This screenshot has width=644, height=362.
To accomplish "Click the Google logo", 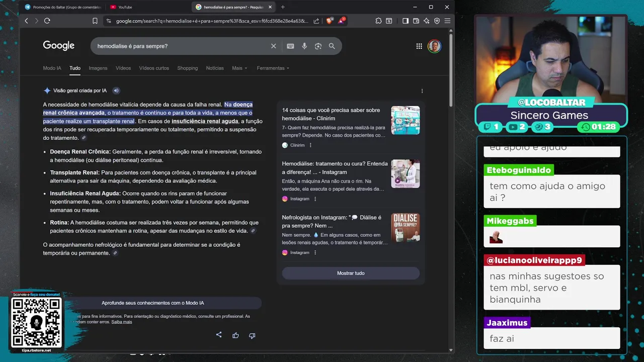I will coord(59,46).
